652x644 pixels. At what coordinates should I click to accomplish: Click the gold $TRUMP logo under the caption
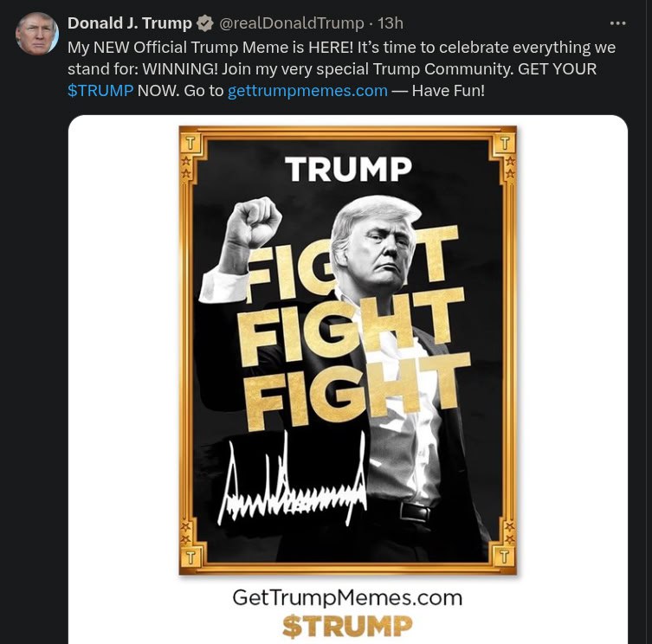(347, 626)
